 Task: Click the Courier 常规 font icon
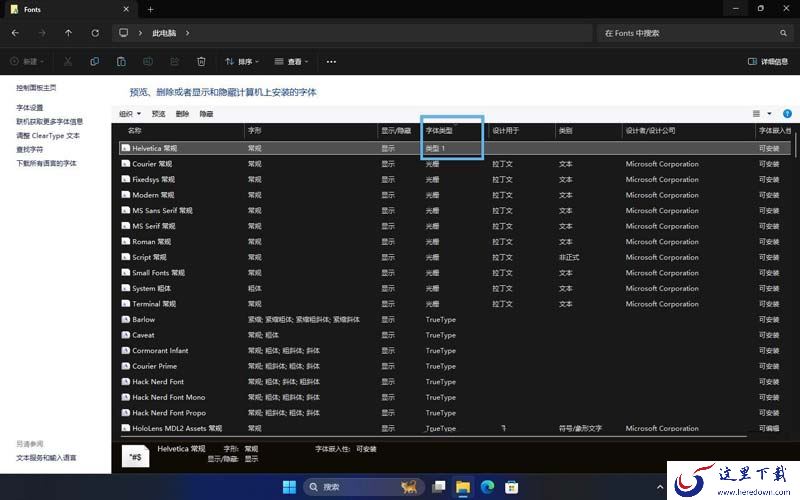pos(126,164)
